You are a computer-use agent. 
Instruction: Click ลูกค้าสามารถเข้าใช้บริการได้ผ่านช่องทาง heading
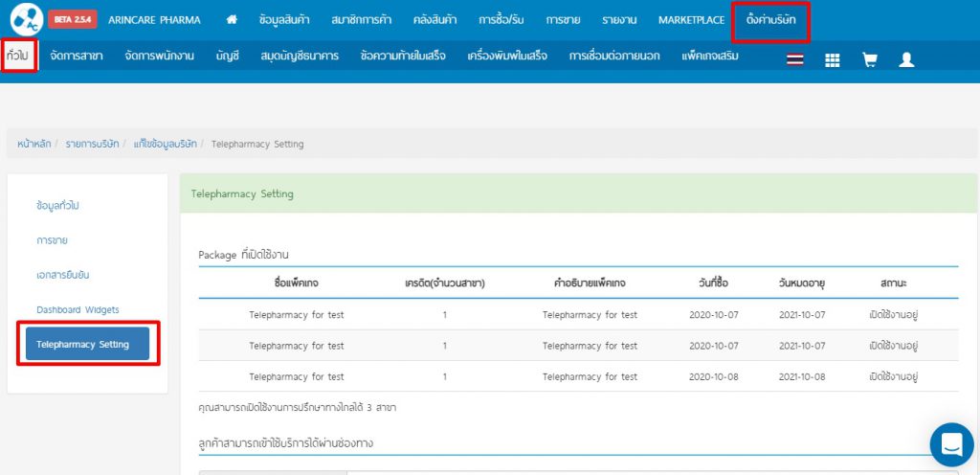pos(285,443)
